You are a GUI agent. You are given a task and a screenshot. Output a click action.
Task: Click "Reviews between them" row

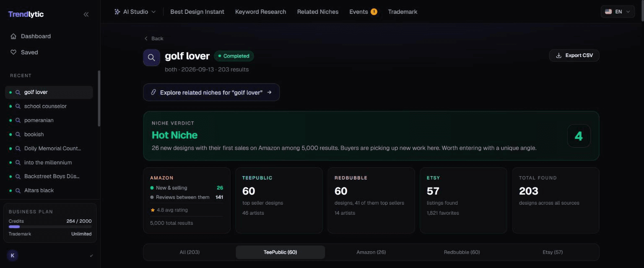(x=187, y=197)
